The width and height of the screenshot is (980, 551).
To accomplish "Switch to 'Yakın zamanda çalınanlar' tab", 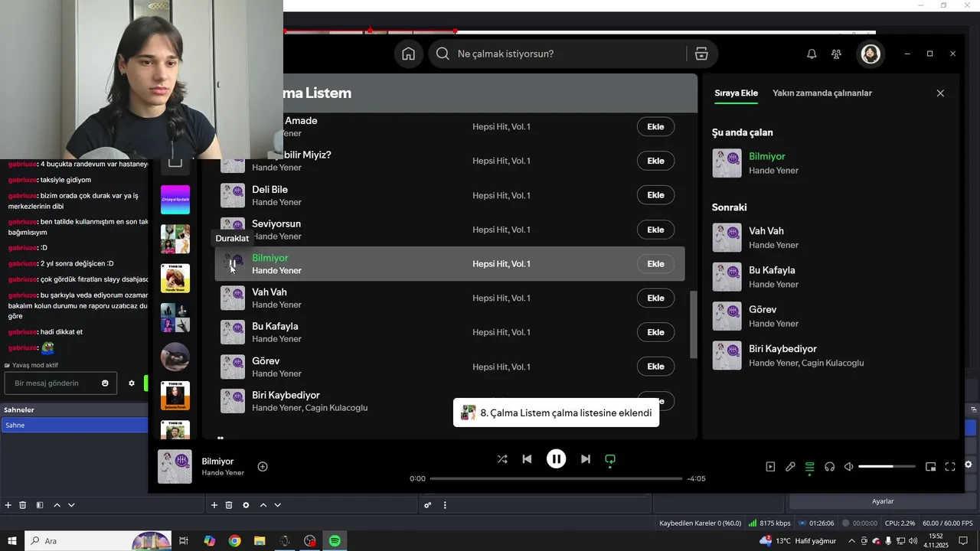I will 822,93.
